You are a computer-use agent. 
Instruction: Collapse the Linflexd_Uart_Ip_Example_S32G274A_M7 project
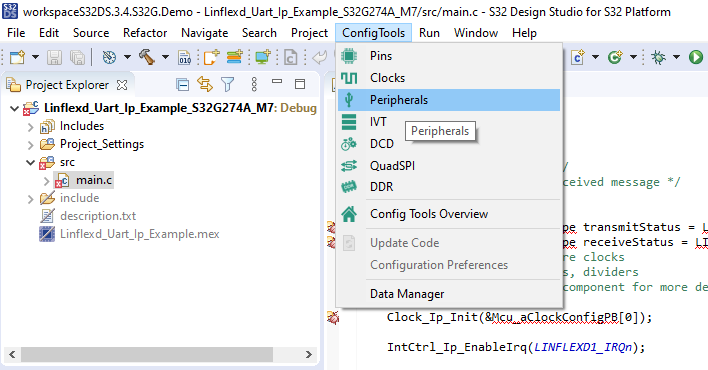tap(14, 108)
